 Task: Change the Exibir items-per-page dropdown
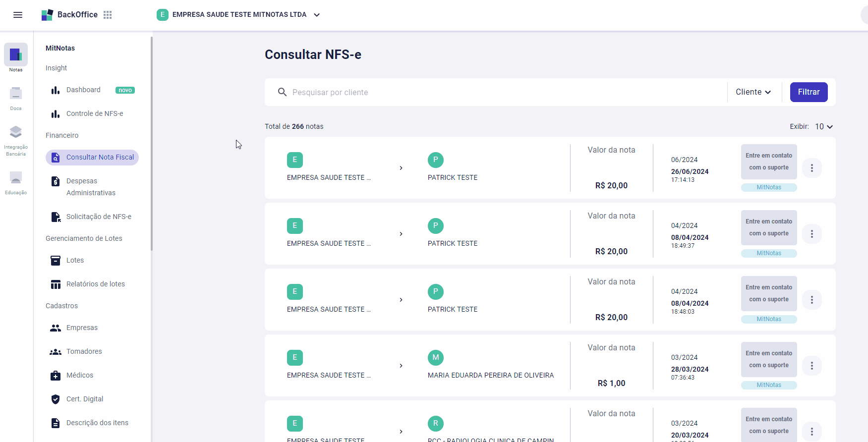824,127
